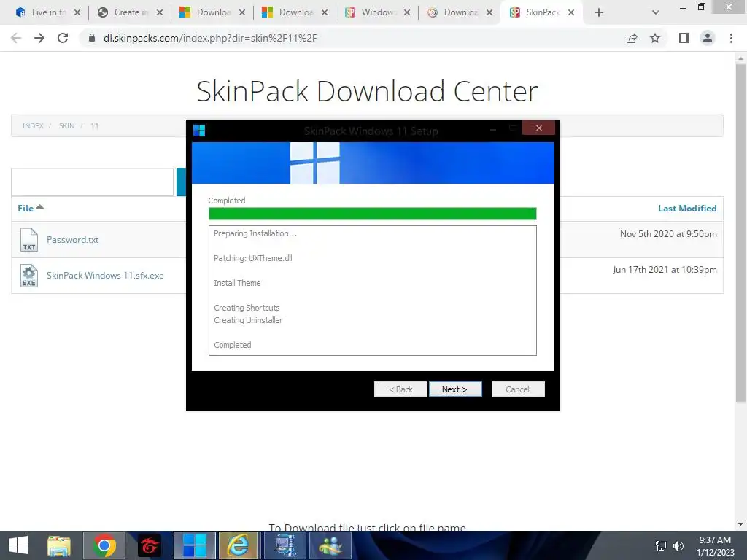Click 'Creating Shortcuts' log line
The width and height of the screenshot is (747, 560).
247,308
